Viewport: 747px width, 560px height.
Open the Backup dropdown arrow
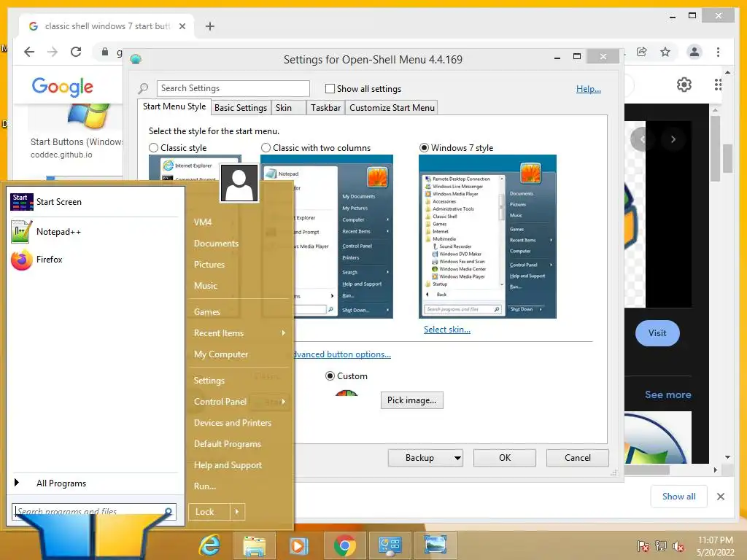tap(457, 458)
